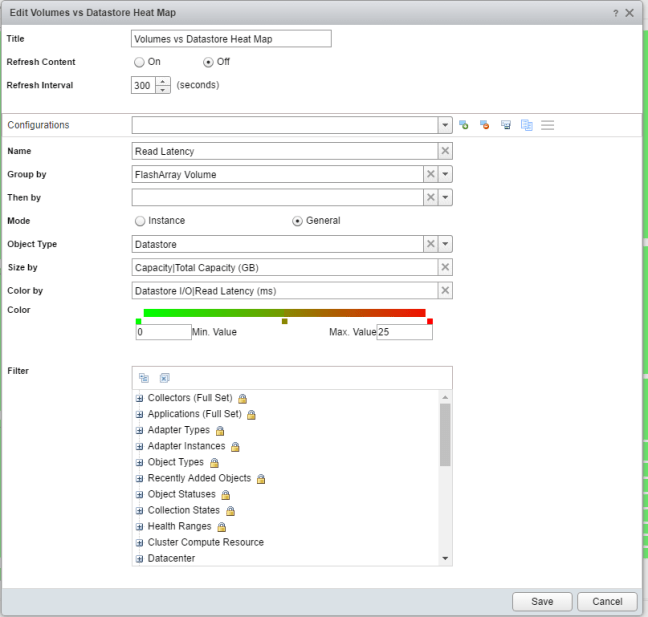The width and height of the screenshot is (648, 617).
Task: Clear the Color by field value
Action: (445, 291)
